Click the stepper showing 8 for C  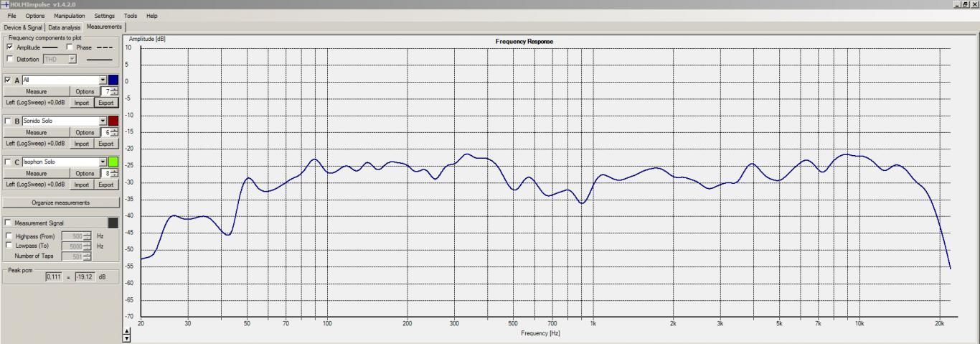(x=110, y=174)
